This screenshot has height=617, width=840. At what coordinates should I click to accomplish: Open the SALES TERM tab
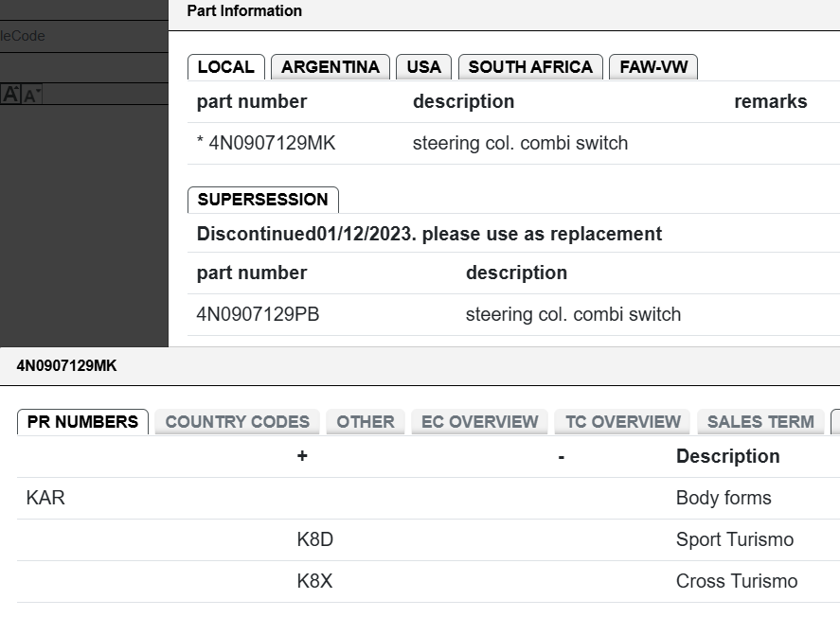pos(760,422)
